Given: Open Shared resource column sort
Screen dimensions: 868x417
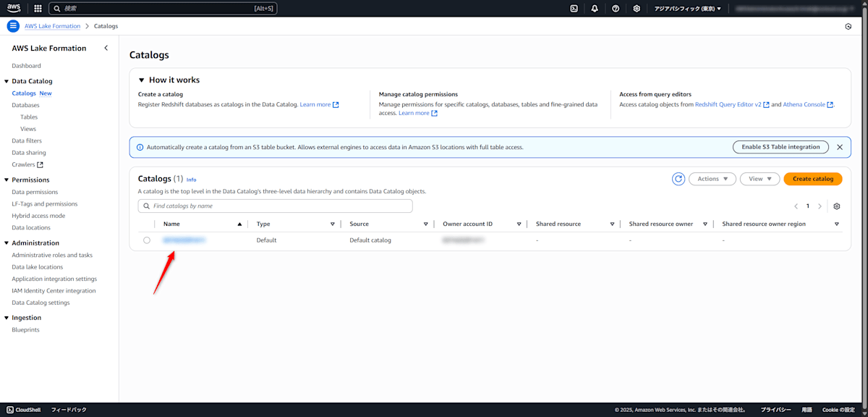Looking at the screenshot, I should [612, 224].
